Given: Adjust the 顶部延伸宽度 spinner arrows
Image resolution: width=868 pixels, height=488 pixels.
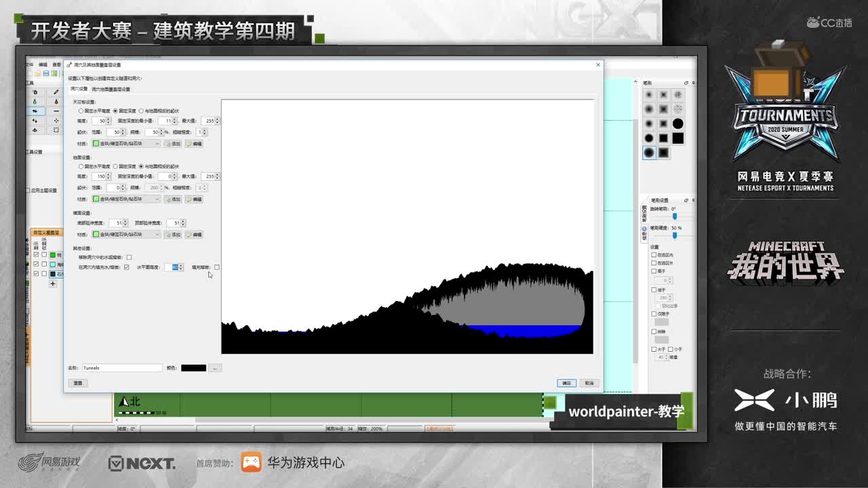Looking at the screenshot, I should [x=183, y=223].
